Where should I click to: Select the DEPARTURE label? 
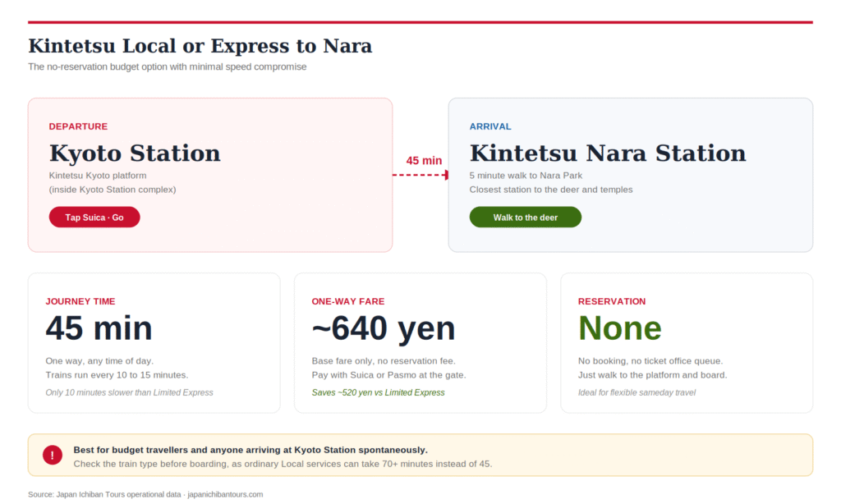coord(78,126)
